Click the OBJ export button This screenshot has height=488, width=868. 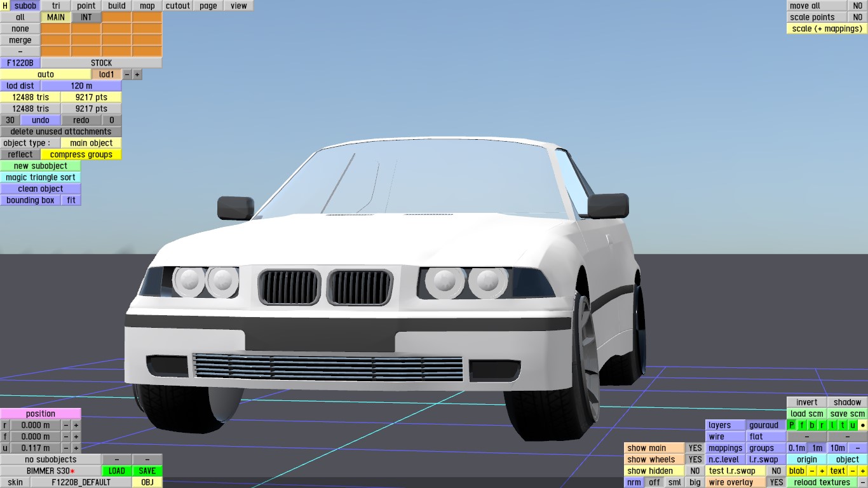[x=147, y=482]
